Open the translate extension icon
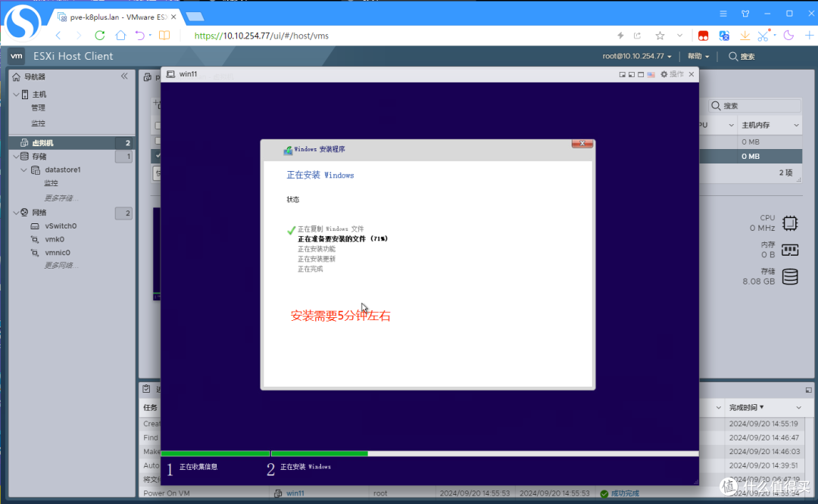The image size is (818, 504). click(x=724, y=36)
